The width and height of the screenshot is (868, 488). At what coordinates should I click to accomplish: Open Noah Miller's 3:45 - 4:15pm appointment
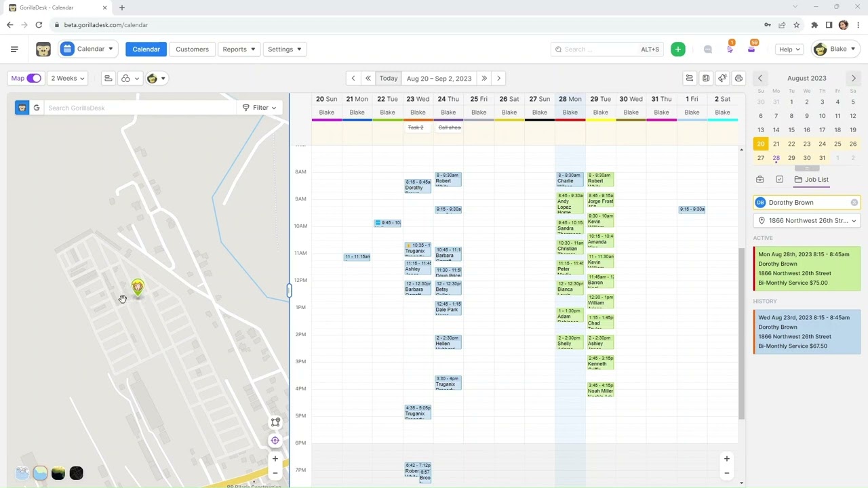pos(600,389)
